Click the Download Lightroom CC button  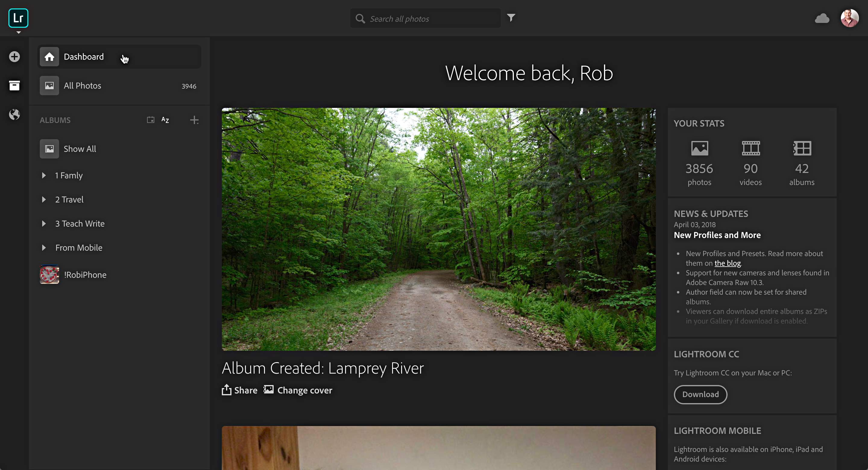(x=700, y=394)
